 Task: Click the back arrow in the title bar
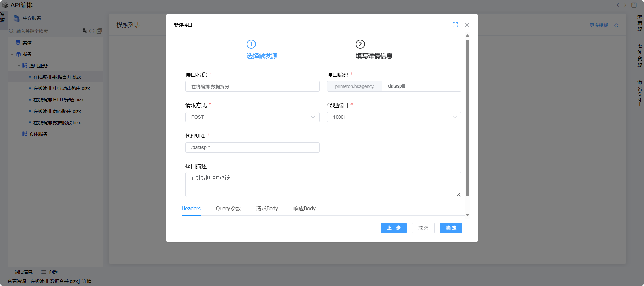click(618, 5)
